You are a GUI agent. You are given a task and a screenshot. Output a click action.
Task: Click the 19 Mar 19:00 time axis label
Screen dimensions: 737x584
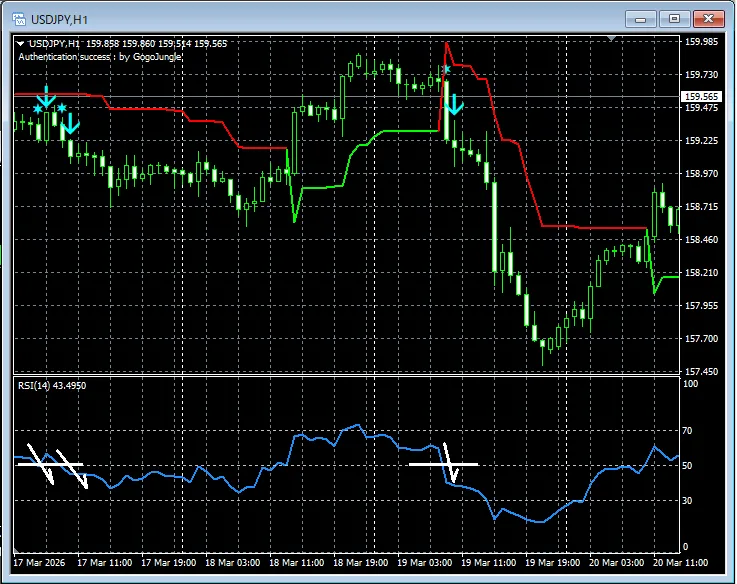[552, 563]
